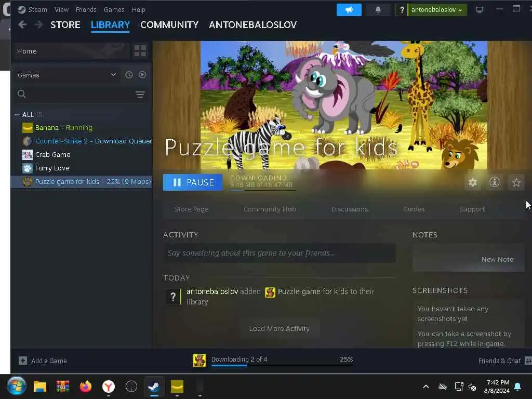Open the Friends menu
Image resolution: width=532 pixels, height=399 pixels.
tap(86, 9)
